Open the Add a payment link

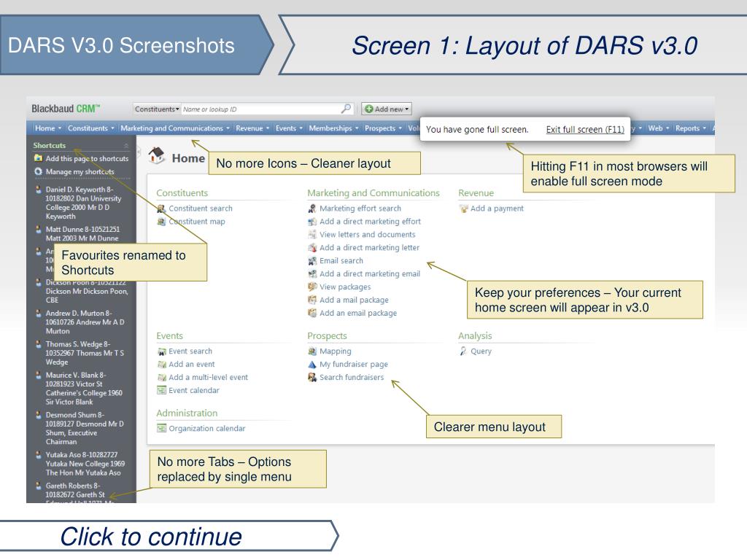tap(497, 209)
